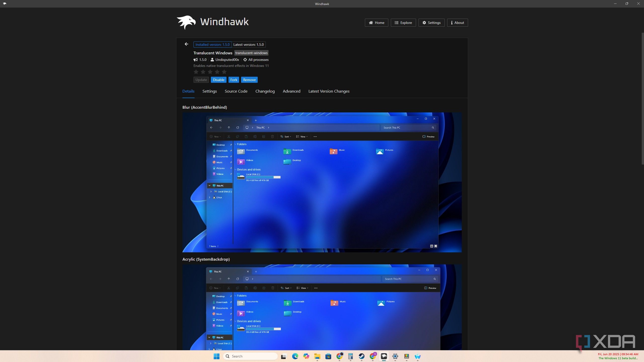
Task: Open Steam from the taskbar
Action: coord(362,356)
